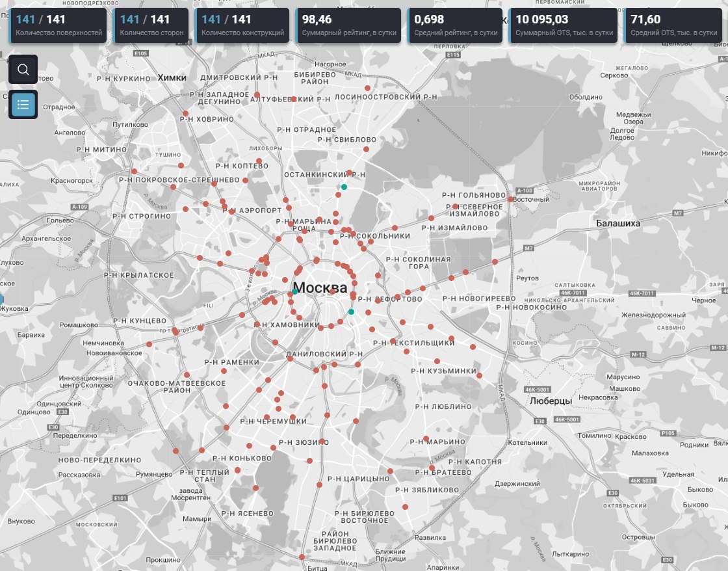Select the red marker below Свиблово label
The image size is (728, 571).
click(366, 149)
